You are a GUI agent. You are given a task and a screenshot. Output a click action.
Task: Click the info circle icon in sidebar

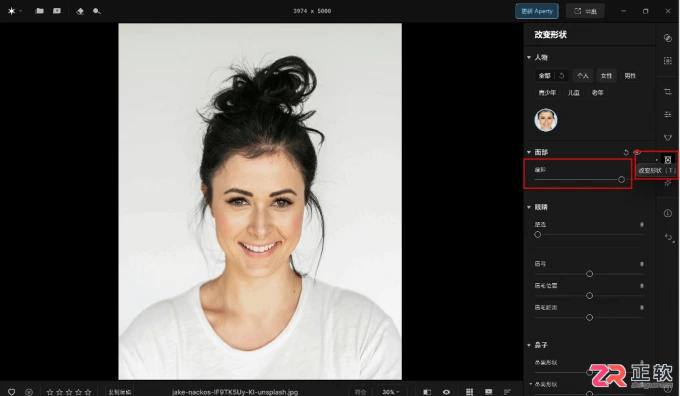pyautogui.click(x=667, y=213)
